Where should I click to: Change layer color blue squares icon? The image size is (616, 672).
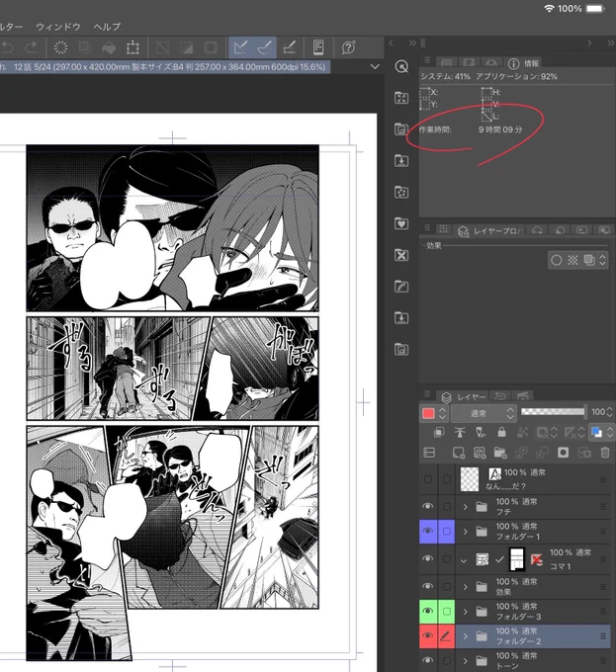[596, 432]
